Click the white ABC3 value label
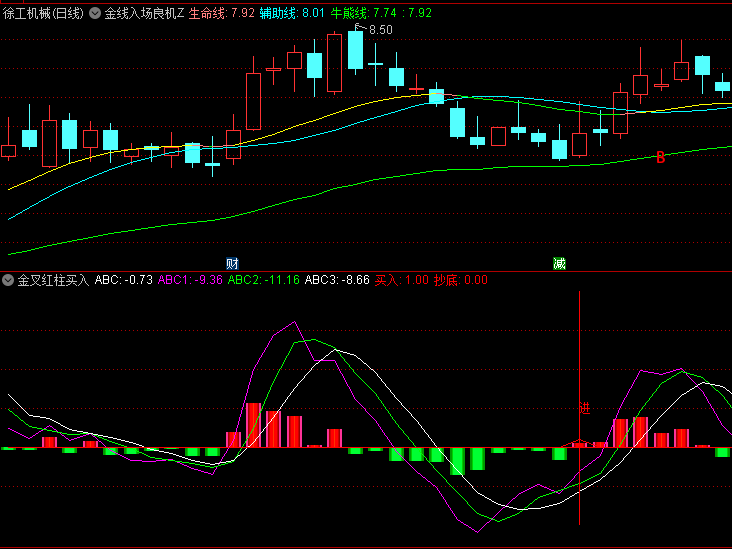The width and height of the screenshot is (732, 549). pyautogui.click(x=337, y=280)
